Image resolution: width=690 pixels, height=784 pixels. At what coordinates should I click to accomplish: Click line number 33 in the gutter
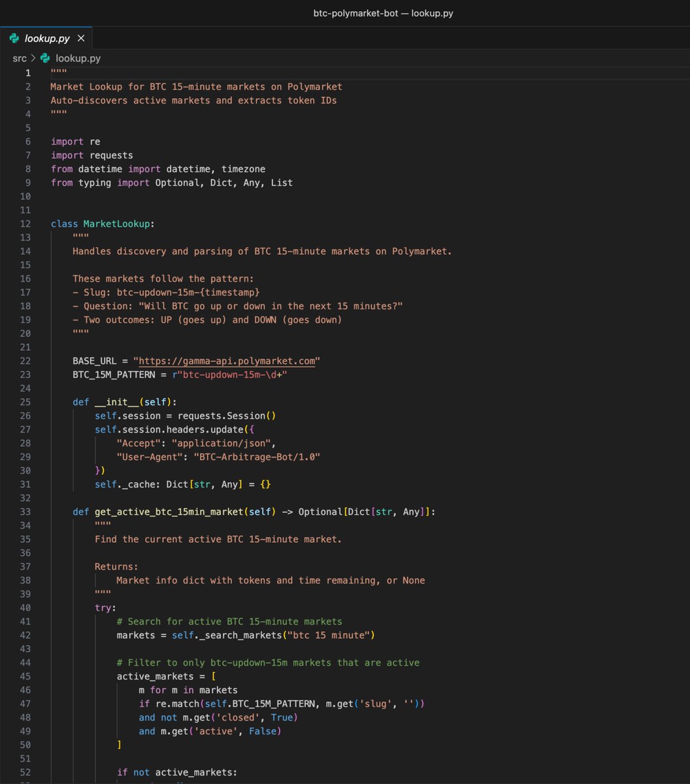[x=25, y=512]
